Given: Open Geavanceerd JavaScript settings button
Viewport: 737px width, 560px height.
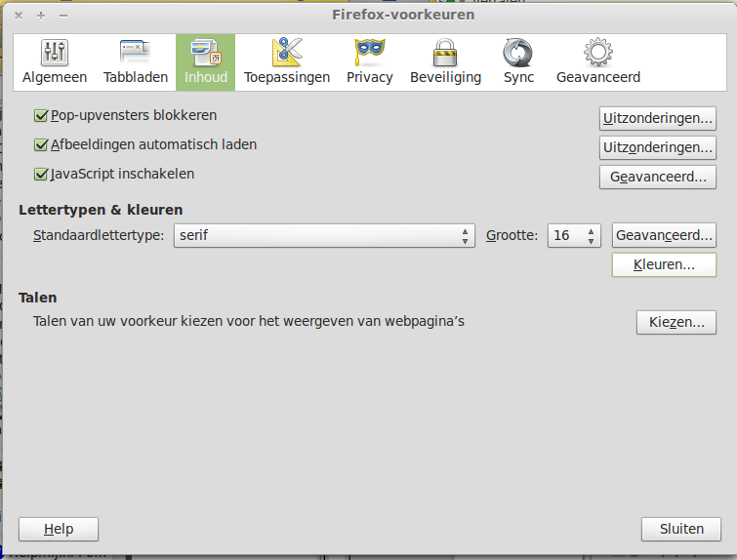Looking at the screenshot, I should 658,178.
